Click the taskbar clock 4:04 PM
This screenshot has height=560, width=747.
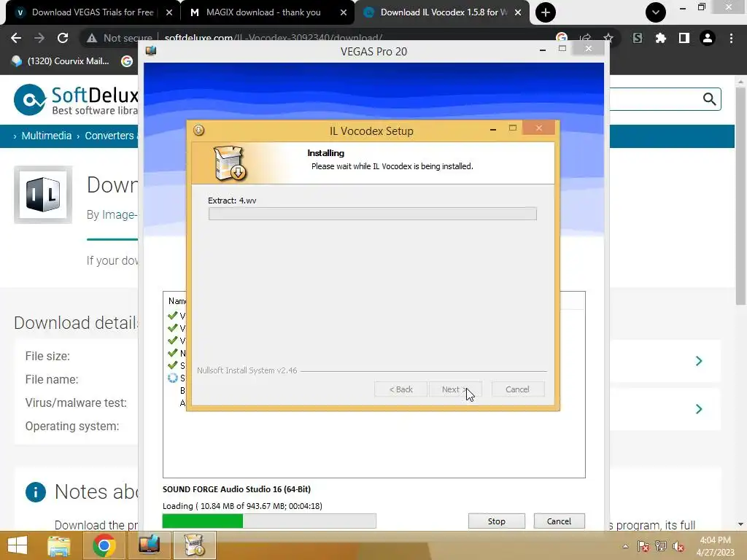coord(715,546)
